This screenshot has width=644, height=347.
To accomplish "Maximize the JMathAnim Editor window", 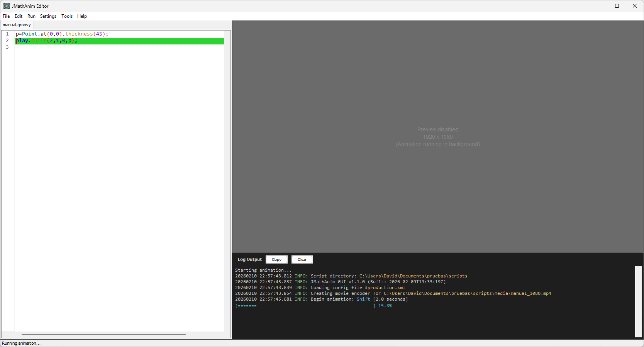I will click(617, 6).
